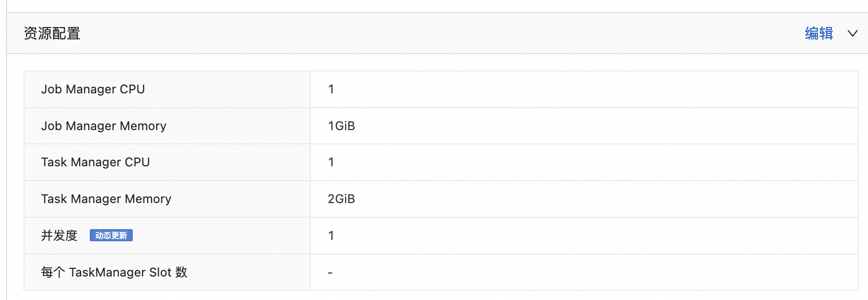Click the 每个 TaskManager Slot 数 label
The image size is (868, 300).
pos(114,272)
